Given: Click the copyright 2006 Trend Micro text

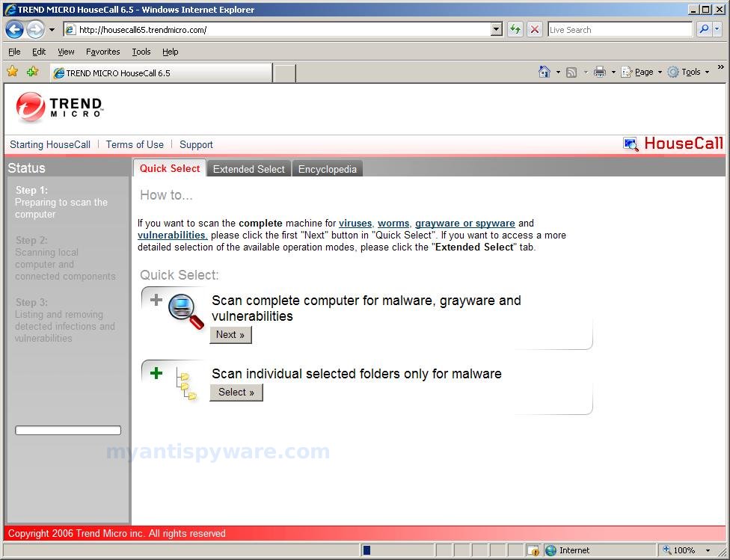Looking at the screenshot, I should click(x=117, y=534).
